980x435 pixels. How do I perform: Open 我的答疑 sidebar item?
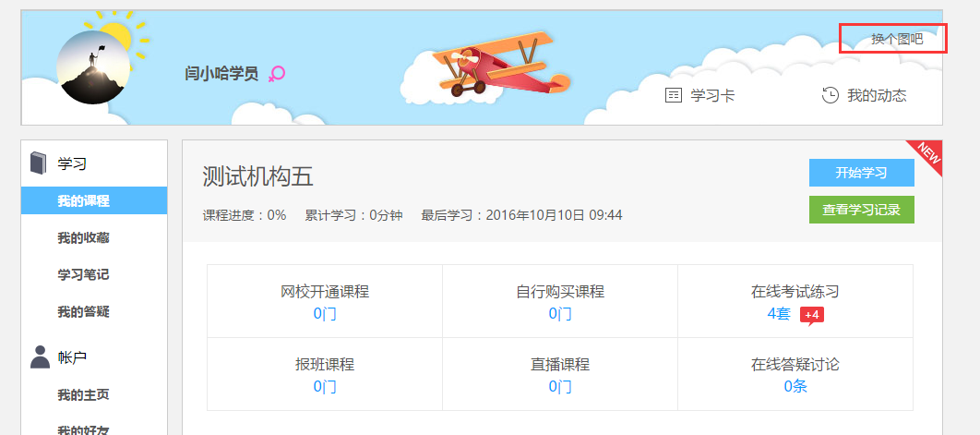pos(83,312)
